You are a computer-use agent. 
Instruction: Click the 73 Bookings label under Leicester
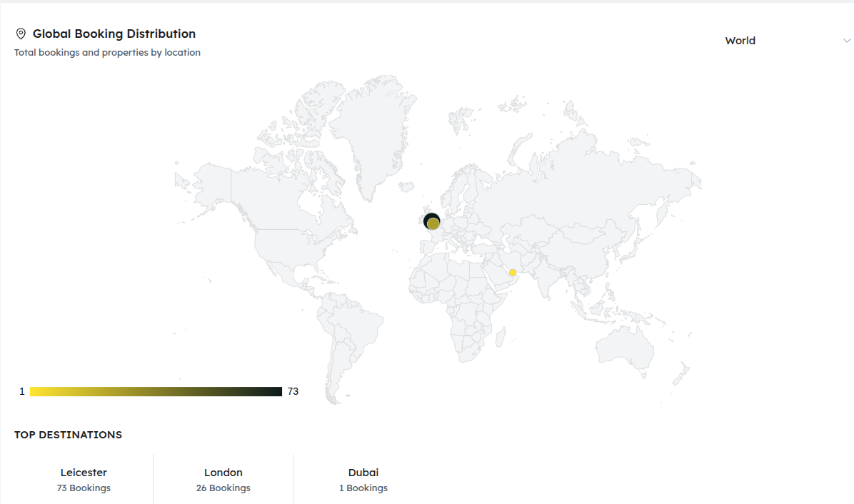point(84,488)
